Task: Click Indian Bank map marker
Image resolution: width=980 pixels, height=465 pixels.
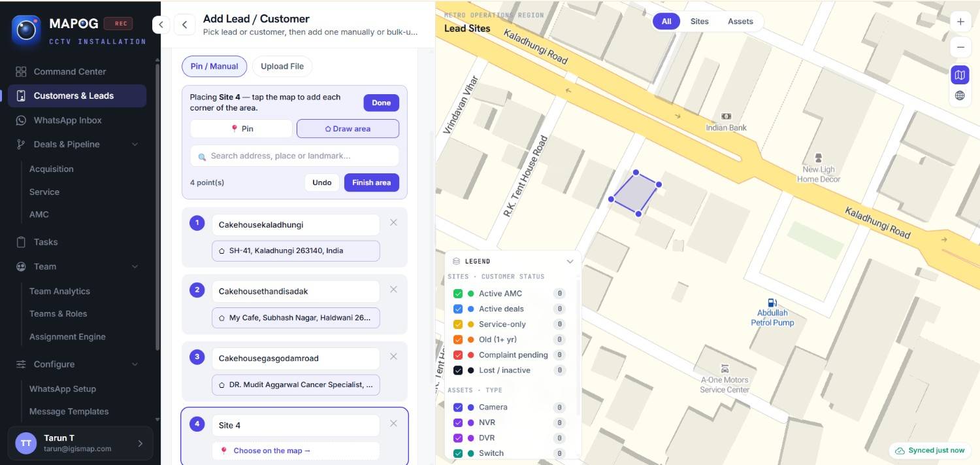Action: (726, 116)
